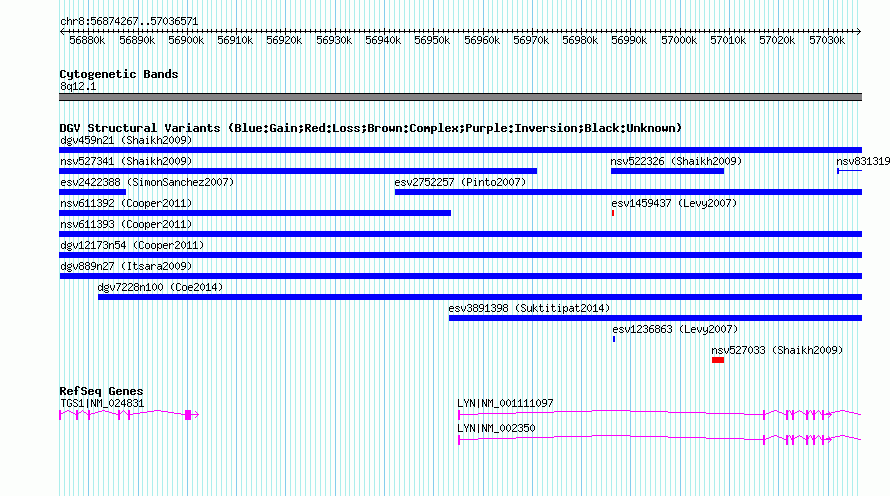The height and width of the screenshot is (496, 890).
Task: Open the nsv522326 (Shaikh2009) variant label
Action: click(x=676, y=161)
